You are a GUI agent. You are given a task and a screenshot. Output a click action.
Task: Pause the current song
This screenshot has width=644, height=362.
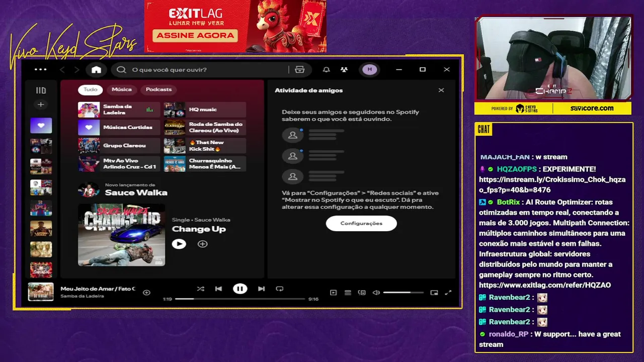coord(240,289)
